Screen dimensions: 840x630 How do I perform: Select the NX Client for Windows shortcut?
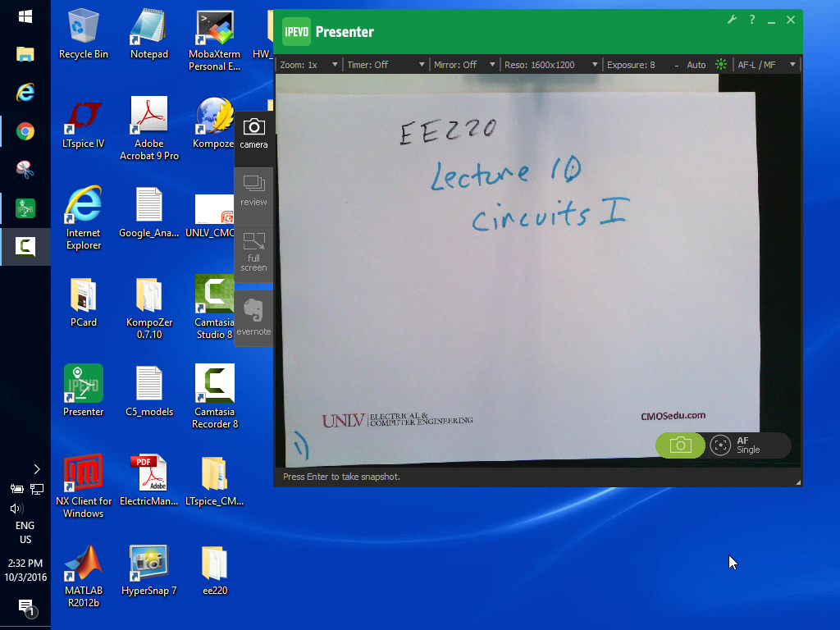point(83,486)
